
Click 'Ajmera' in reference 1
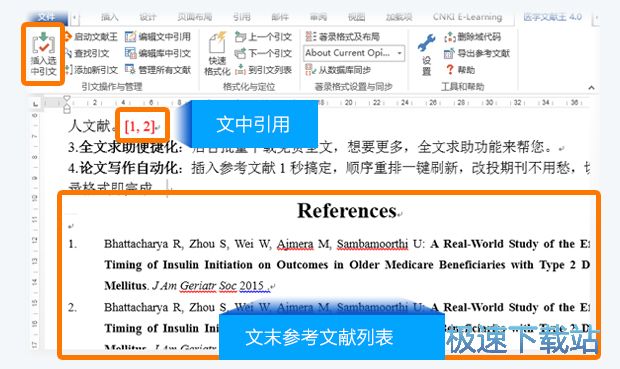(295, 244)
